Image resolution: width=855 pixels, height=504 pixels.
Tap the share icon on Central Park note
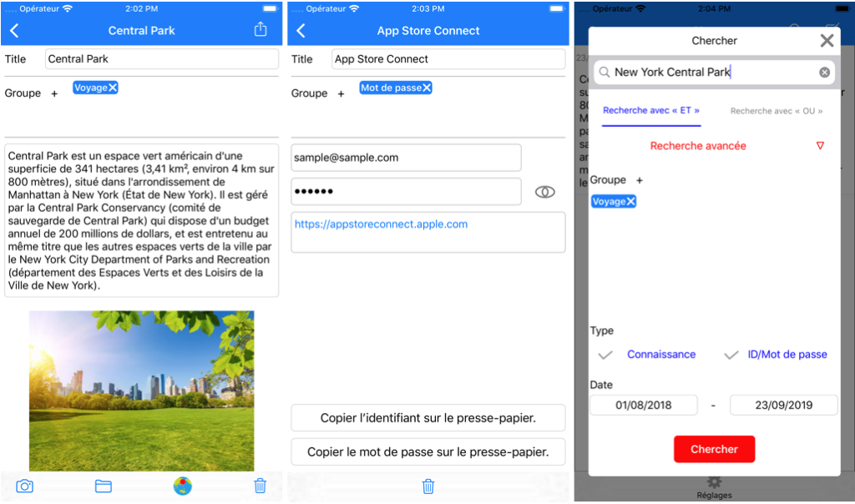(261, 30)
